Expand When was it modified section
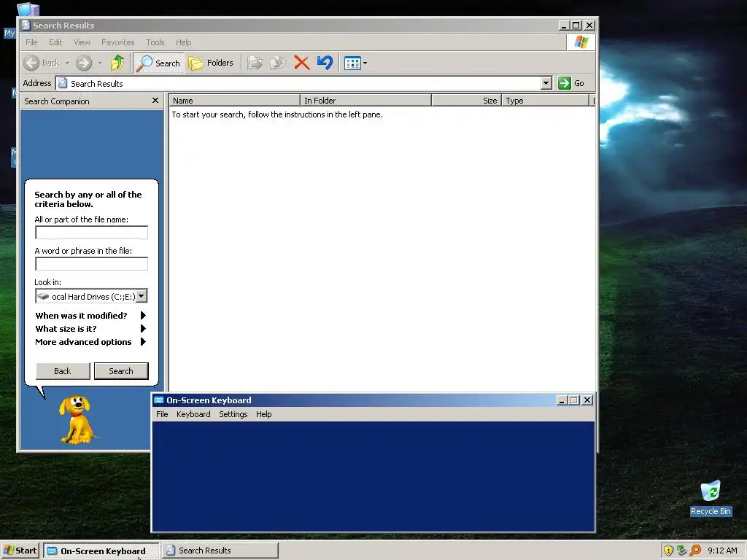 point(90,316)
